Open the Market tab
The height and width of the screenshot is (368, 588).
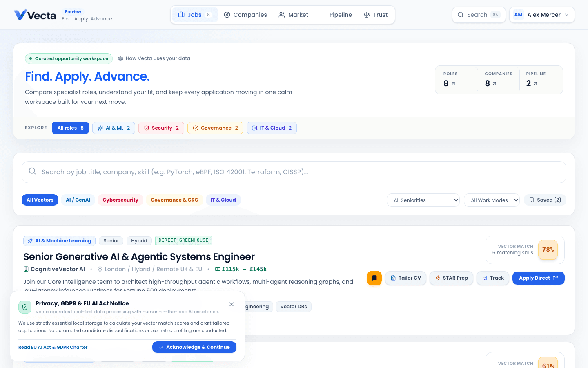point(293,15)
